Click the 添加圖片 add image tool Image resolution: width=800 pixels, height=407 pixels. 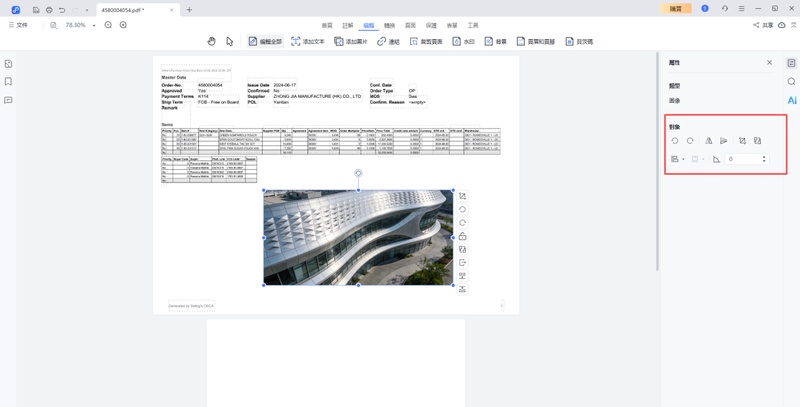tap(351, 41)
